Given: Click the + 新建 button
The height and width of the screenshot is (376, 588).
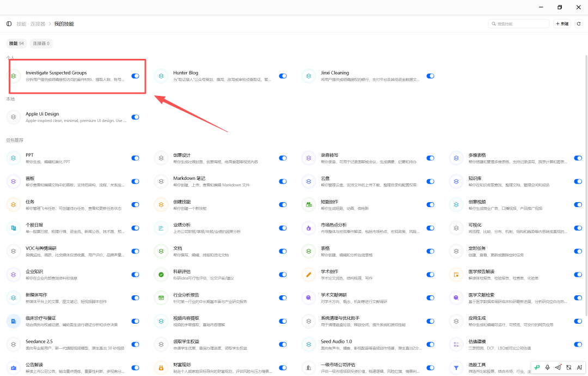Looking at the screenshot, I should click(x=562, y=23).
